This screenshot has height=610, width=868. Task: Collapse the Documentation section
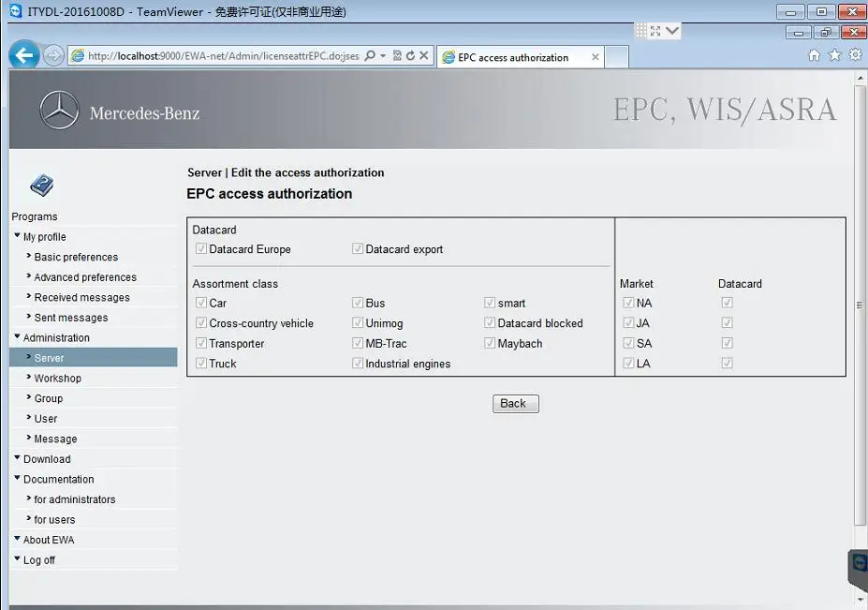tap(17, 478)
